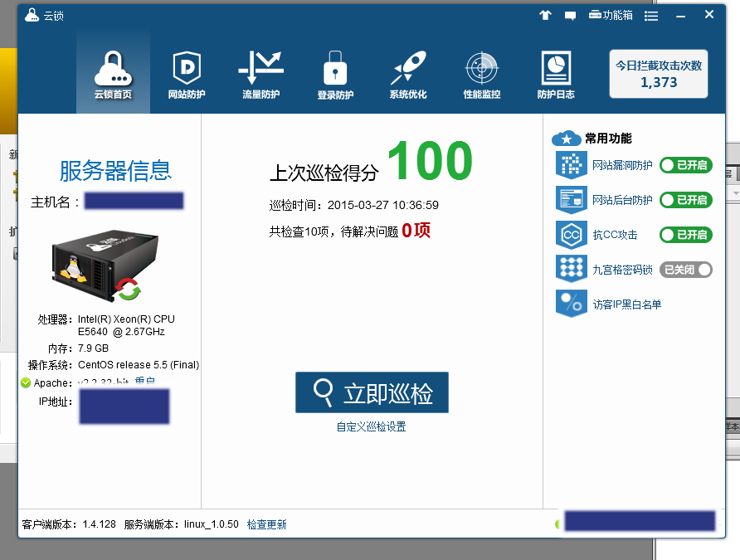
Task: Disable the 抗CC攻击 switch
Action: (x=686, y=235)
